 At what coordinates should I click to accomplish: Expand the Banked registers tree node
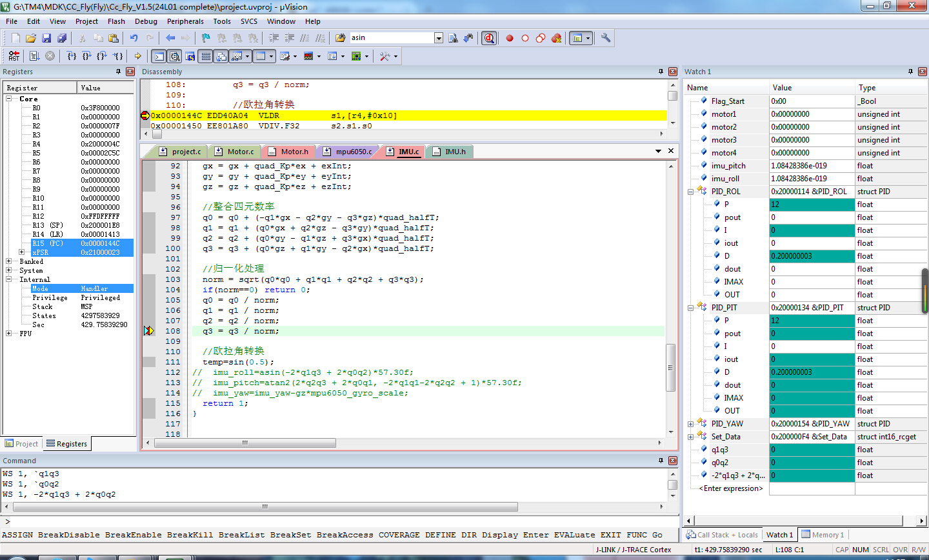[8, 261]
